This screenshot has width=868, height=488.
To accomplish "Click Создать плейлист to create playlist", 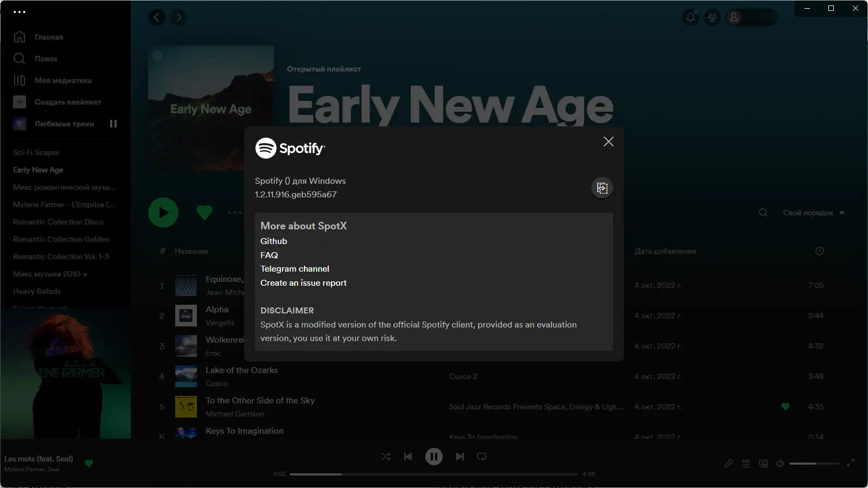I will (x=57, y=102).
